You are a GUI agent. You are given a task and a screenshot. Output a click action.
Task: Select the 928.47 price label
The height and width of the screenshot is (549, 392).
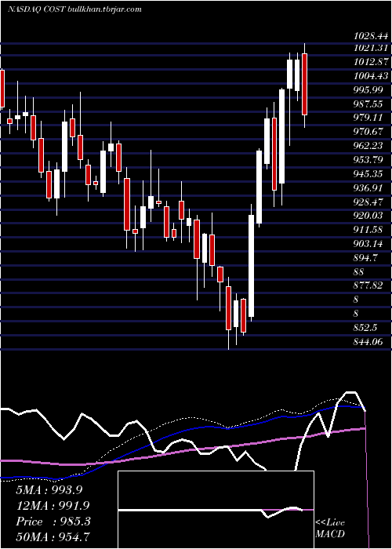[x=368, y=202]
